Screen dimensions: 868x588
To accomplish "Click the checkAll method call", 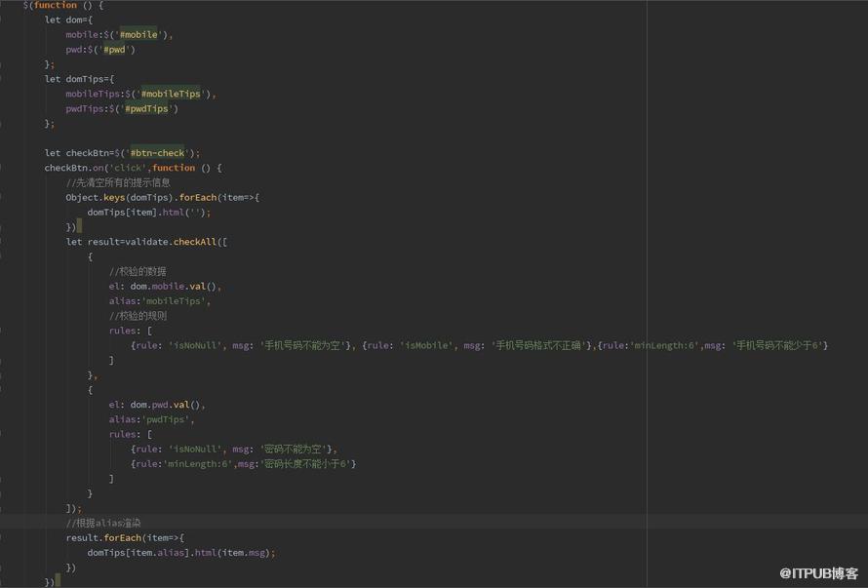I will (195, 242).
